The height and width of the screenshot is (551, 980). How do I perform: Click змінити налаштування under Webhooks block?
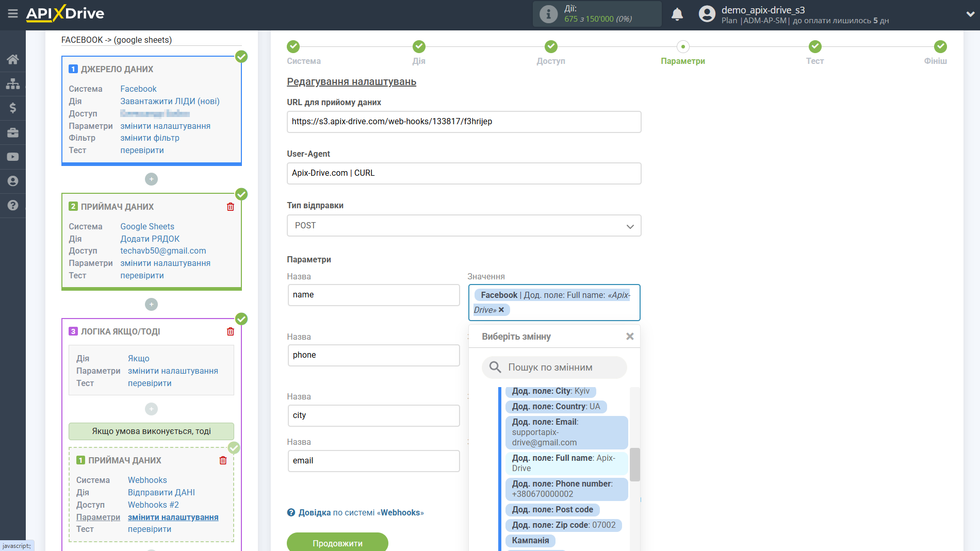(173, 517)
